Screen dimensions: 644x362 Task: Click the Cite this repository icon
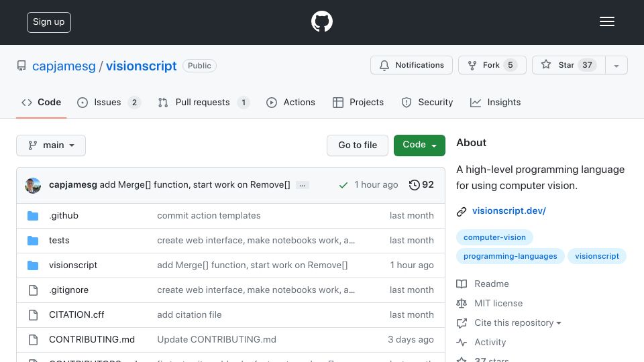pos(462,323)
